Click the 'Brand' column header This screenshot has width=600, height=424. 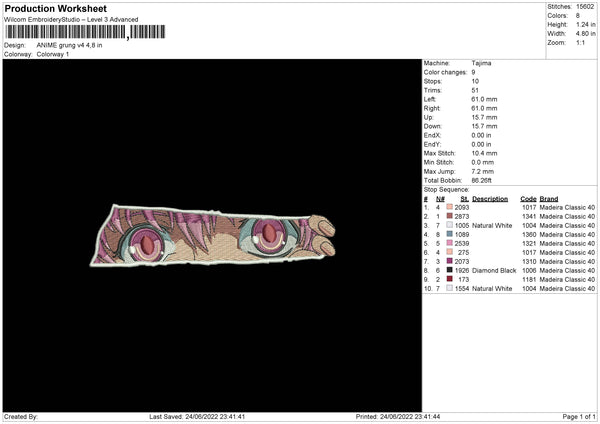[x=549, y=199]
